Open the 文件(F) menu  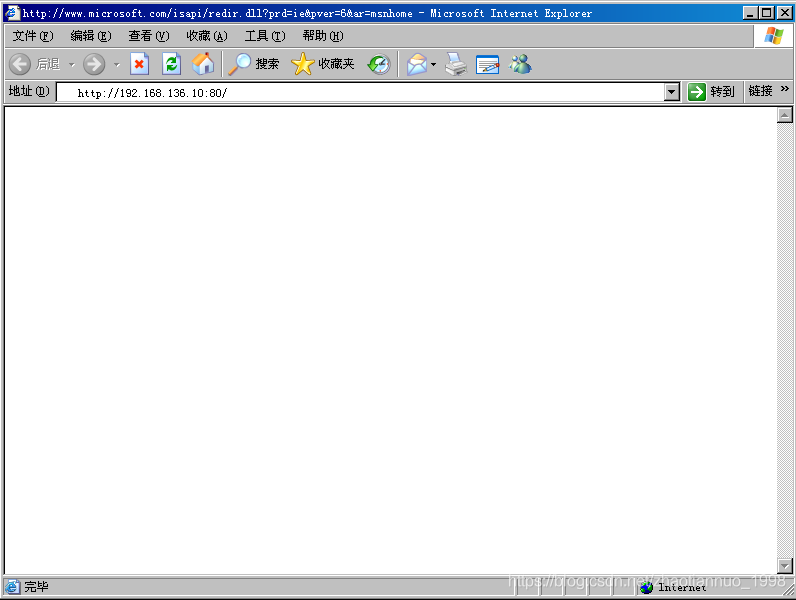[32, 36]
